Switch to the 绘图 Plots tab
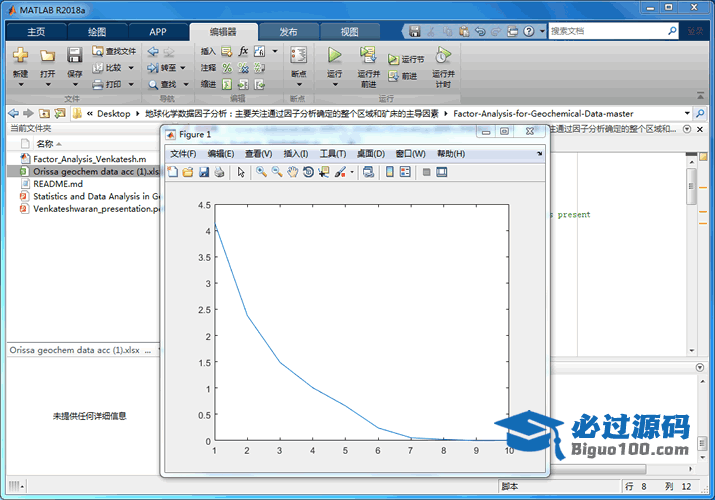The height and width of the screenshot is (500, 715). [x=97, y=32]
